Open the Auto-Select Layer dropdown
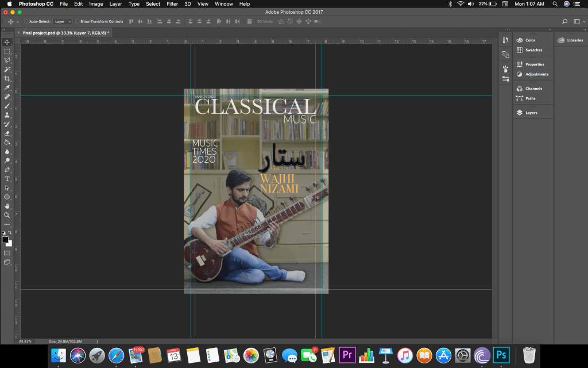This screenshot has height=368, width=588. tap(63, 22)
